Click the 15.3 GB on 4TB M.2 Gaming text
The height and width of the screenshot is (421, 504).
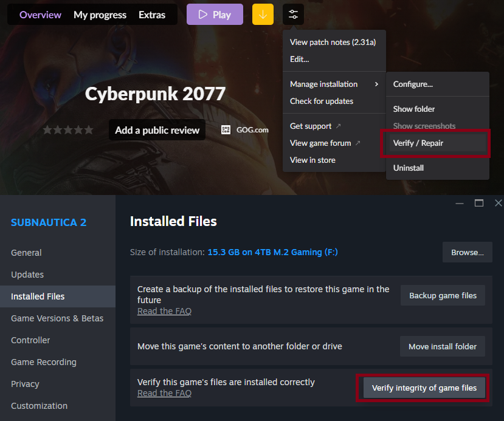coord(272,252)
